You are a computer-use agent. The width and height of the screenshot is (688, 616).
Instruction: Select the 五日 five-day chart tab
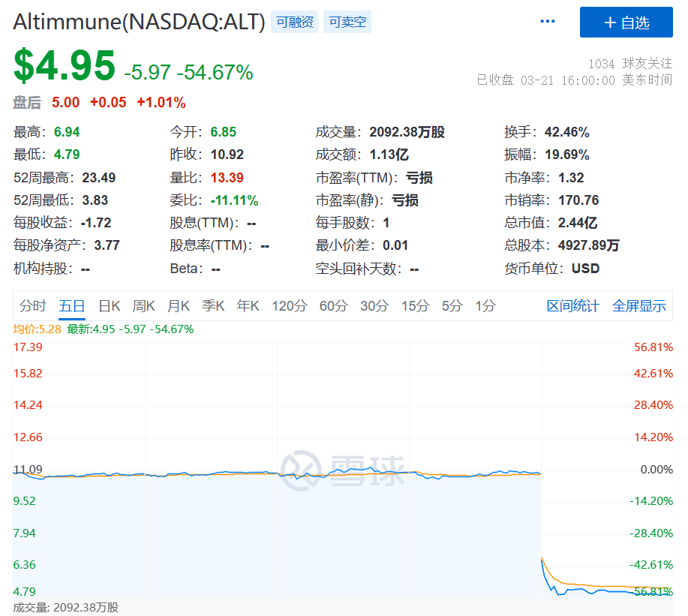pos(72,305)
